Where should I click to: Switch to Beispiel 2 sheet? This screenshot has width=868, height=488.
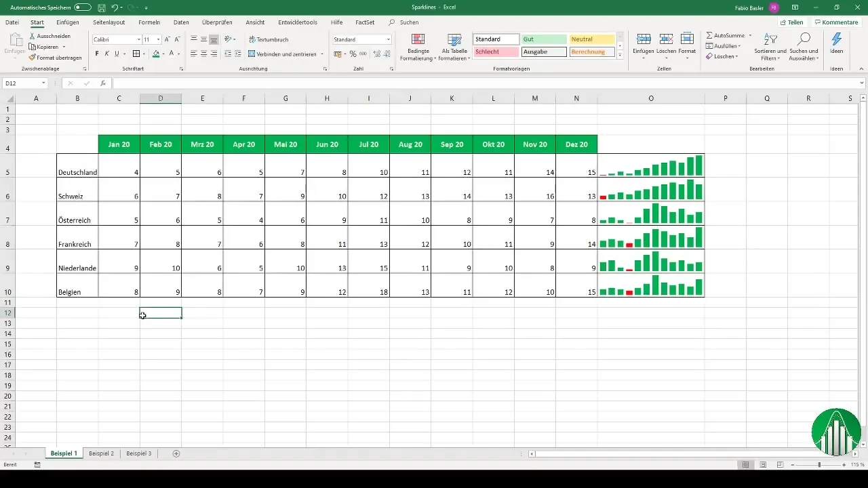click(x=101, y=453)
